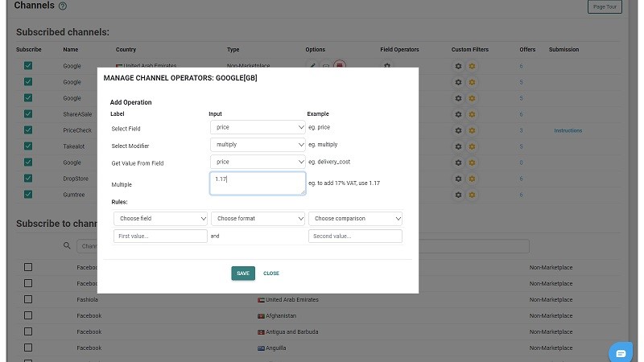The width and height of the screenshot is (644, 362).
Task: Click the yellow filter gear for ShareASale
Action: point(472,114)
